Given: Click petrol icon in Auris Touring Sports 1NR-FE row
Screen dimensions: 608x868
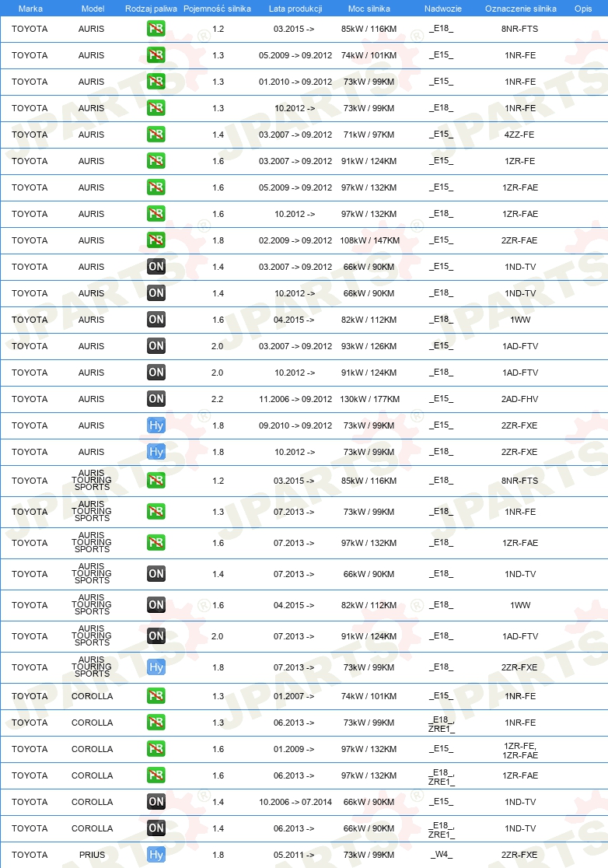Looking at the screenshot, I should click(x=156, y=512).
